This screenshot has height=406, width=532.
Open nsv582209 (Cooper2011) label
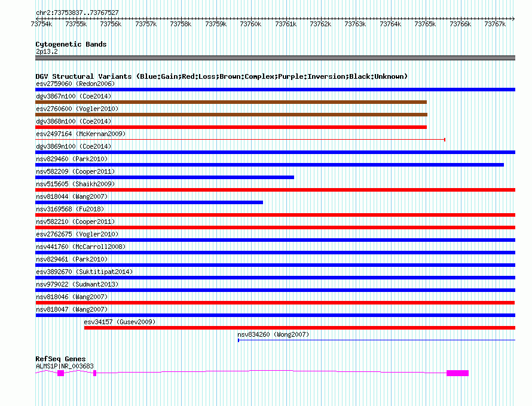coord(75,171)
